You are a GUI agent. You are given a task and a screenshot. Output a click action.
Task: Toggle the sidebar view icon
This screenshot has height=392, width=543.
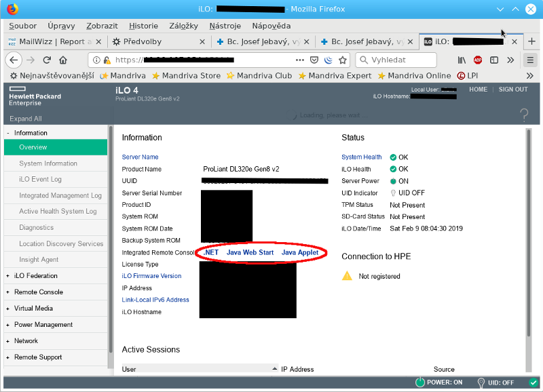(494, 60)
